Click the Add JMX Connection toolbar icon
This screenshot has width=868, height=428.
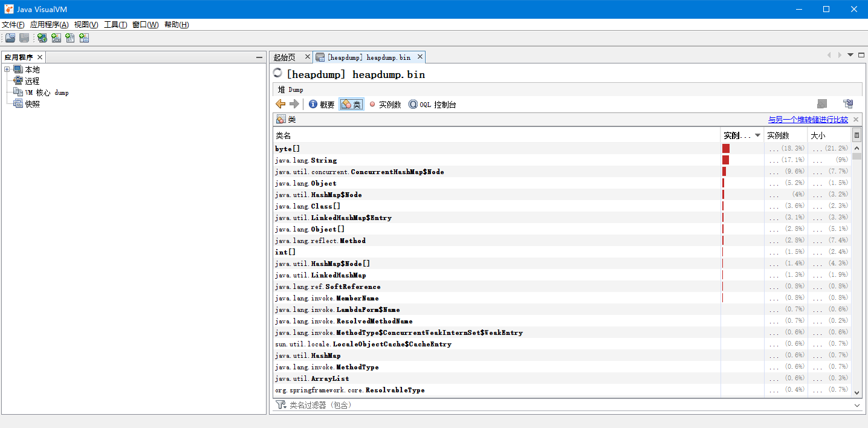[x=56, y=38]
